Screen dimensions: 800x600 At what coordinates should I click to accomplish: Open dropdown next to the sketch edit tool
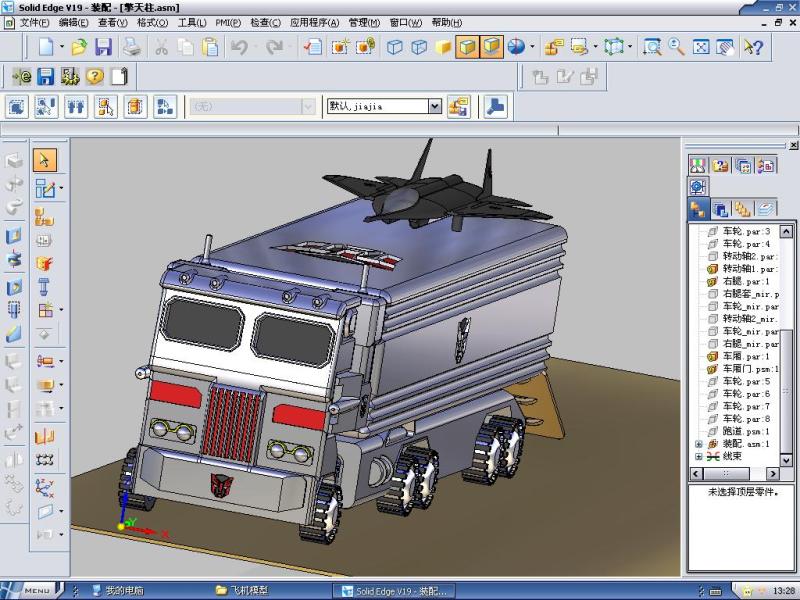(61, 188)
